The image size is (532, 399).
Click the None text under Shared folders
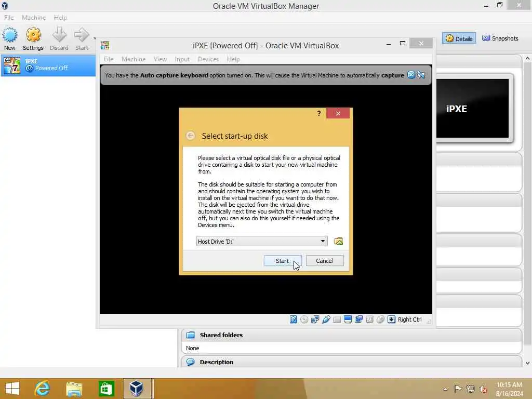tap(192, 348)
